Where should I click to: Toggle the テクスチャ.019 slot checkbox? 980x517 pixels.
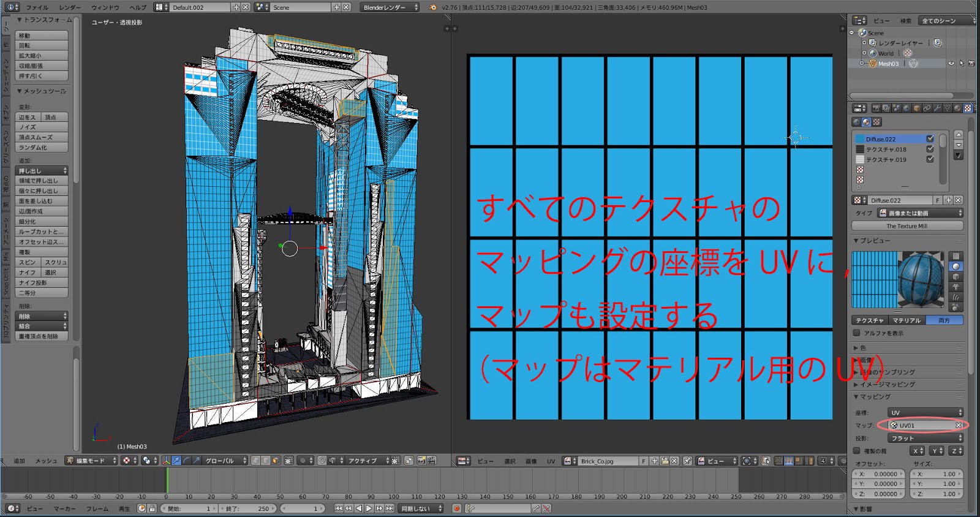click(x=930, y=159)
